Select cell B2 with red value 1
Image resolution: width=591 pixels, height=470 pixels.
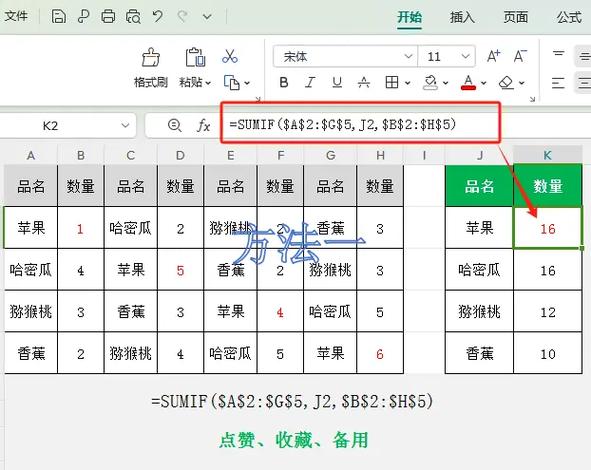tap(80, 228)
